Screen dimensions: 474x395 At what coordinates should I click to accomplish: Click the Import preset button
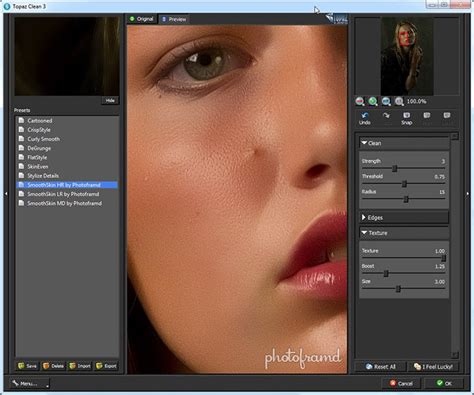click(80, 366)
